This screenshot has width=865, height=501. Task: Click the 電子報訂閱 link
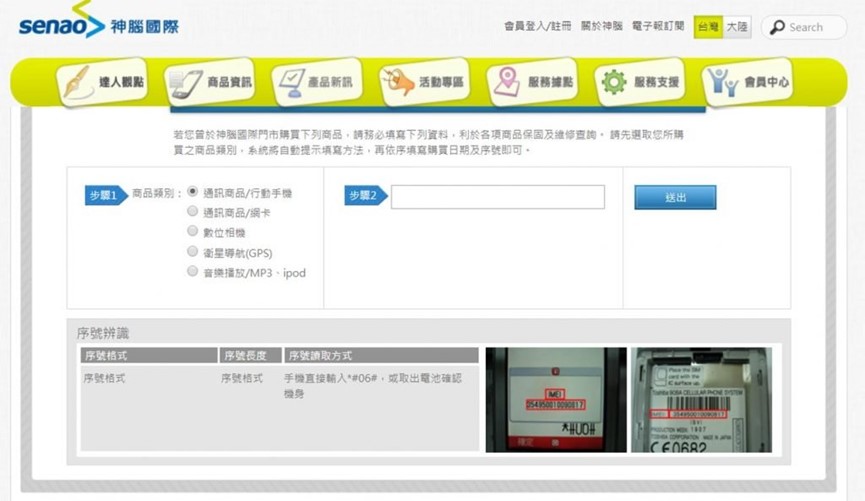(658, 26)
